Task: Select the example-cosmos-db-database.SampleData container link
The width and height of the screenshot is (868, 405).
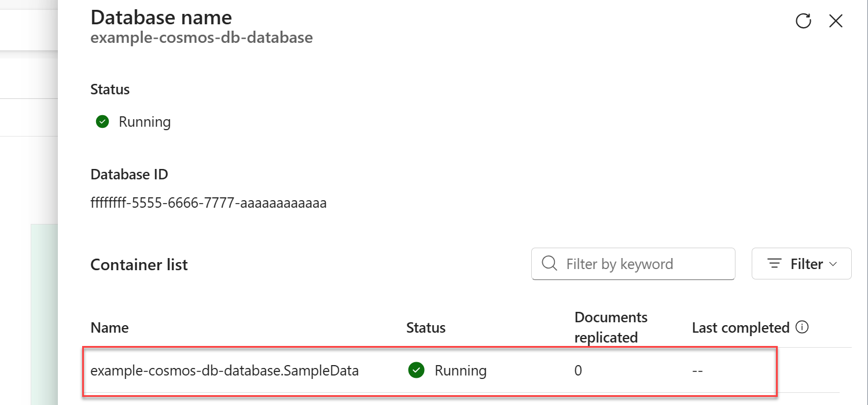Action: tap(225, 370)
